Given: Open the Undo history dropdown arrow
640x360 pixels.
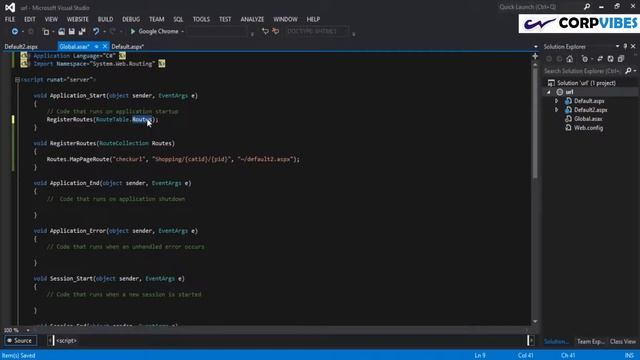Looking at the screenshot, I should (104, 31).
